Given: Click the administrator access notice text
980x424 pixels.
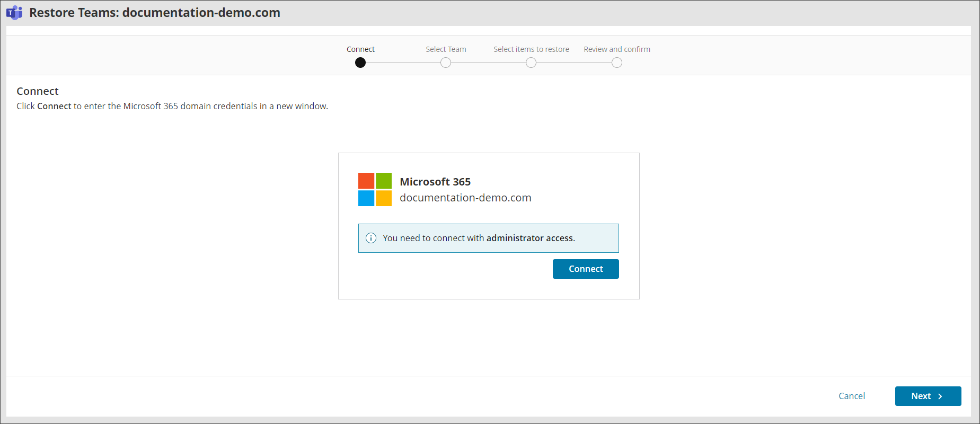Looking at the screenshot, I should 479,238.
